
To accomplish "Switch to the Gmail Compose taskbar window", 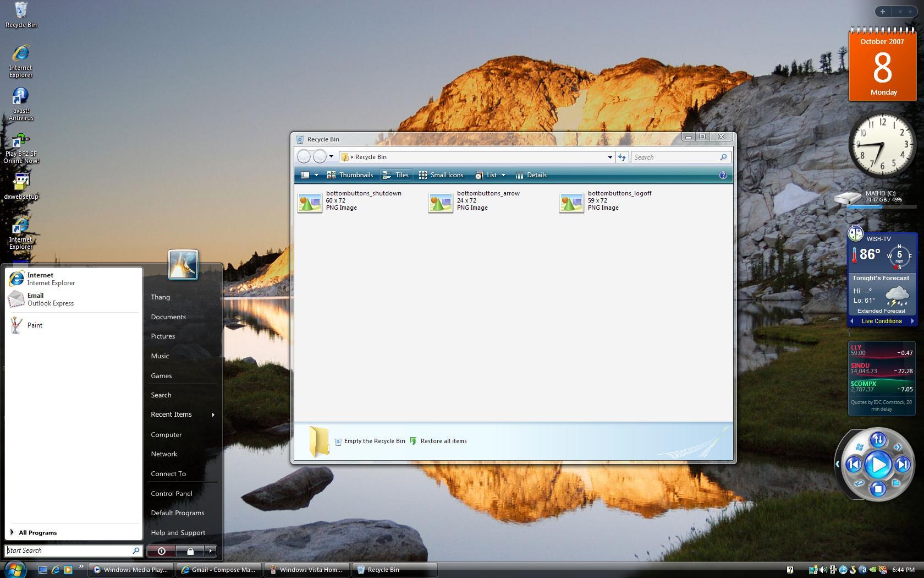I will click(x=218, y=570).
